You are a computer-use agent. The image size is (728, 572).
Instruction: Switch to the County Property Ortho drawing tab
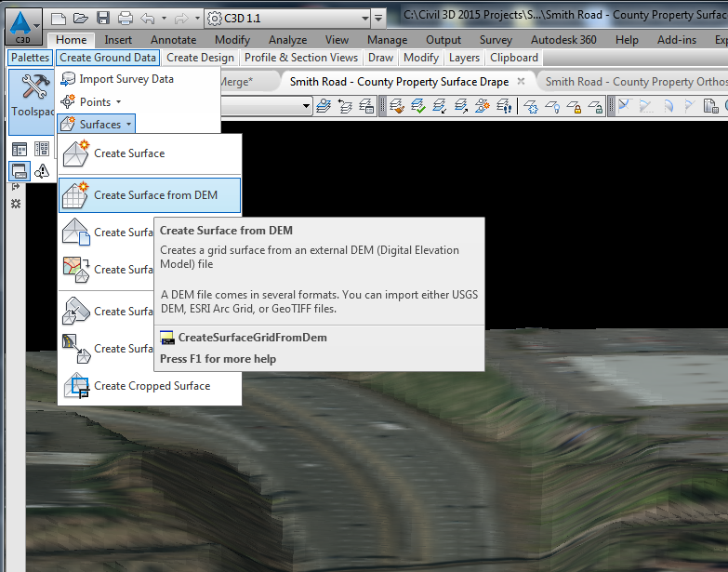[x=636, y=82]
